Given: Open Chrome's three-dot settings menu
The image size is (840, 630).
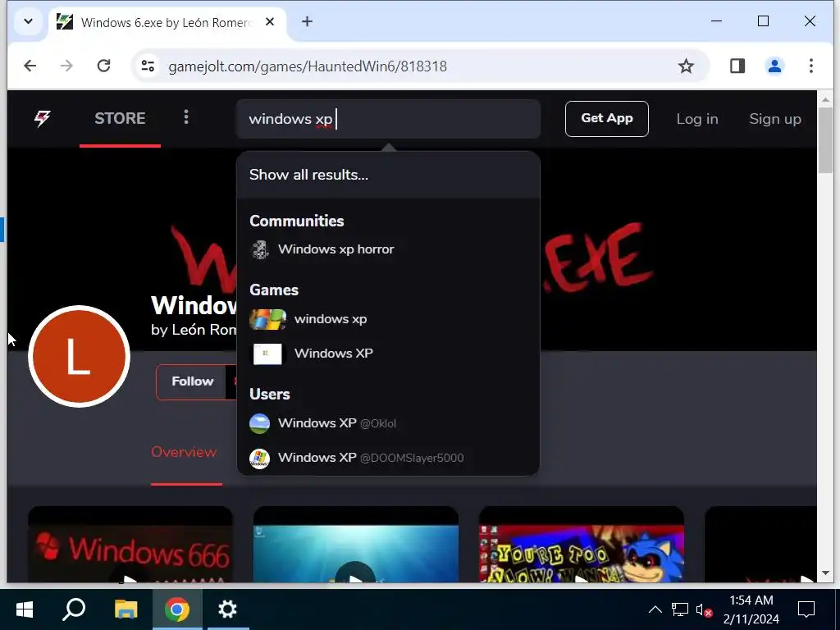Looking at the screenshot, I should click(811, 66).
